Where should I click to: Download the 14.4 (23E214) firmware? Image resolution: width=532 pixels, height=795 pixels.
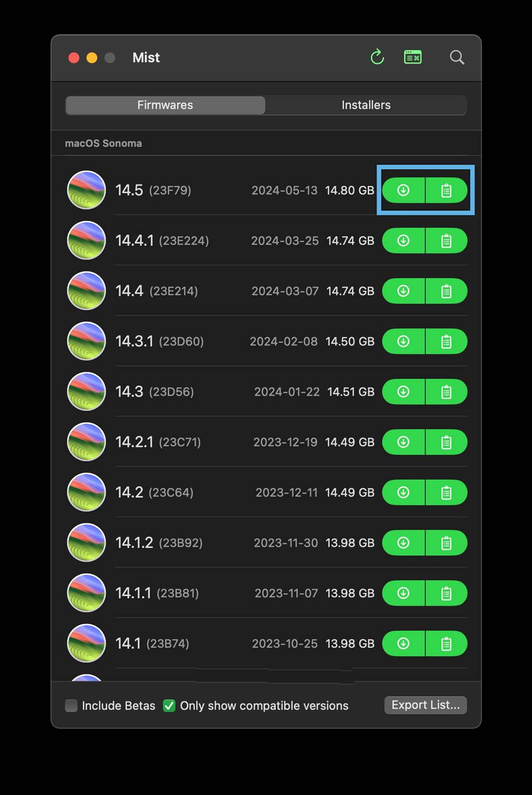click(403, 291)
